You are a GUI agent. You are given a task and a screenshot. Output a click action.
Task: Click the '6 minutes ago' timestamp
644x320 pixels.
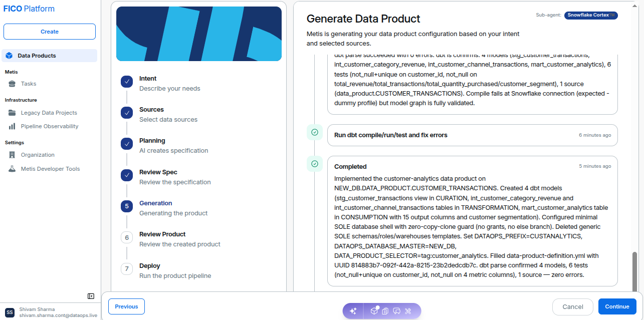tap(595, 135)
